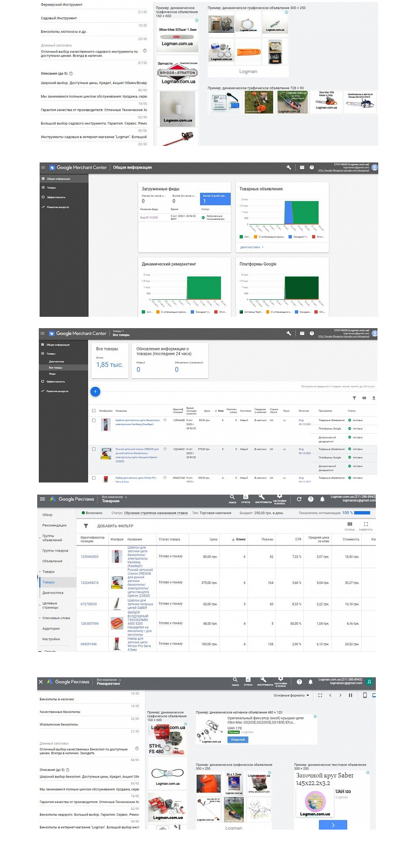Image resolution: width=409 pixels, height=868 pixels.
Task: Click Д account avatar in Ремаркетинг header
Action: (369, 682)
